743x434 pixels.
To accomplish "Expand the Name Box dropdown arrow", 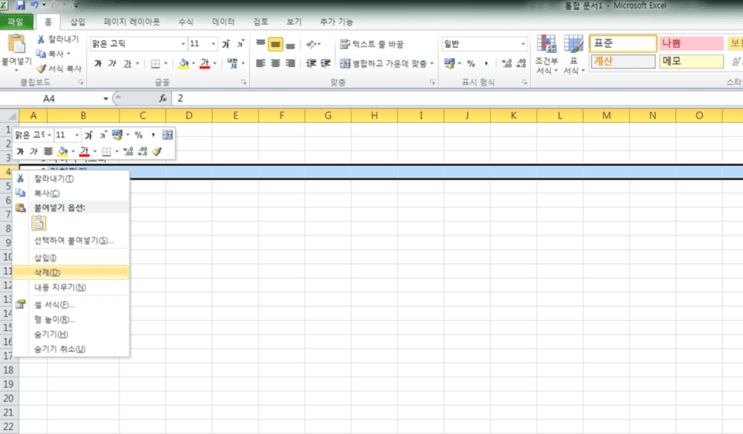I will 106,99.
